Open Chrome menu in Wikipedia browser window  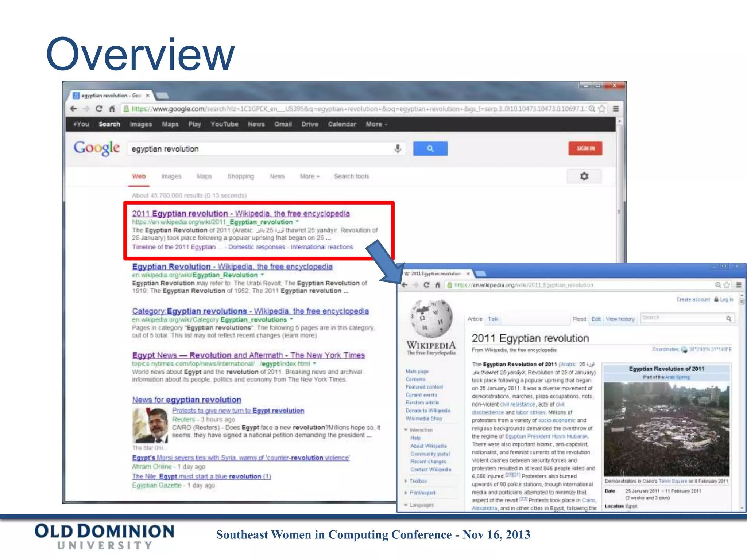point(739,285)
